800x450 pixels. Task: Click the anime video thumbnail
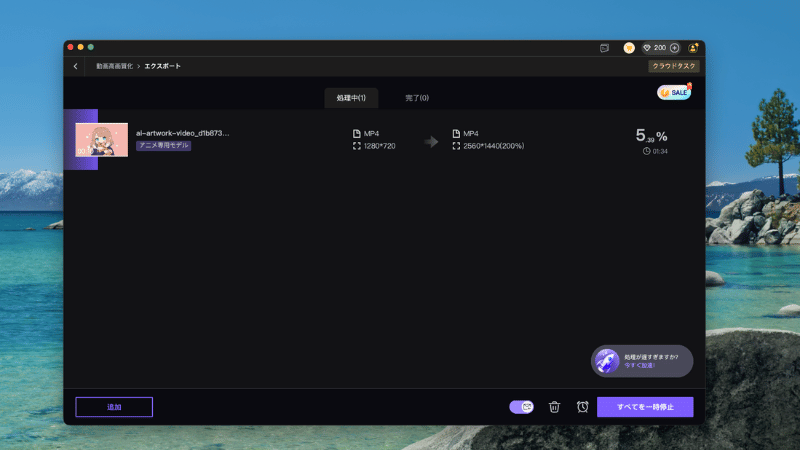[101, 139]
